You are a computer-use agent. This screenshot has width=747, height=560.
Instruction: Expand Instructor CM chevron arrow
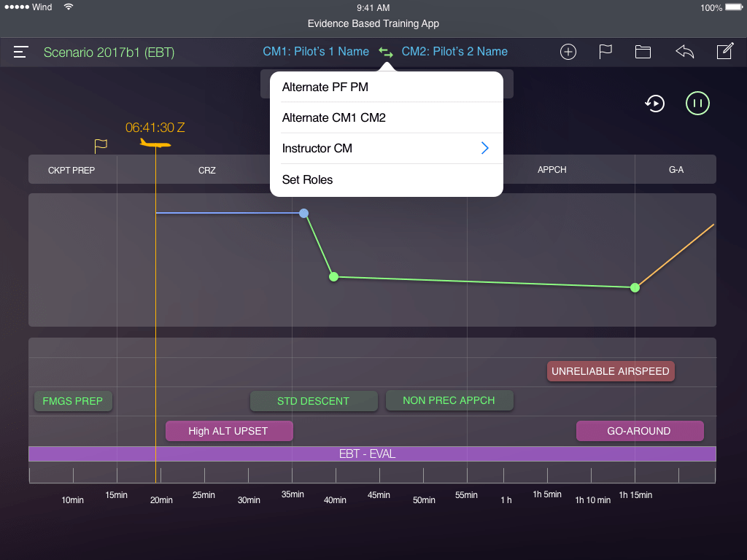click(x=485, y=148)
